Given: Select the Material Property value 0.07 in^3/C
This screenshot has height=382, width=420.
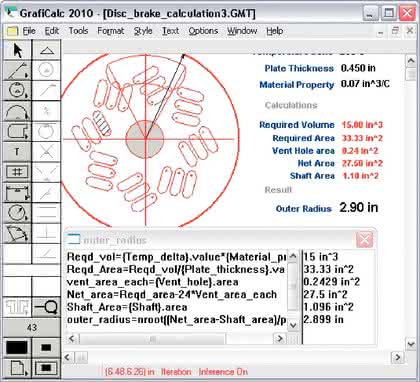Looking at the screenshot, I should click(365, 84).
